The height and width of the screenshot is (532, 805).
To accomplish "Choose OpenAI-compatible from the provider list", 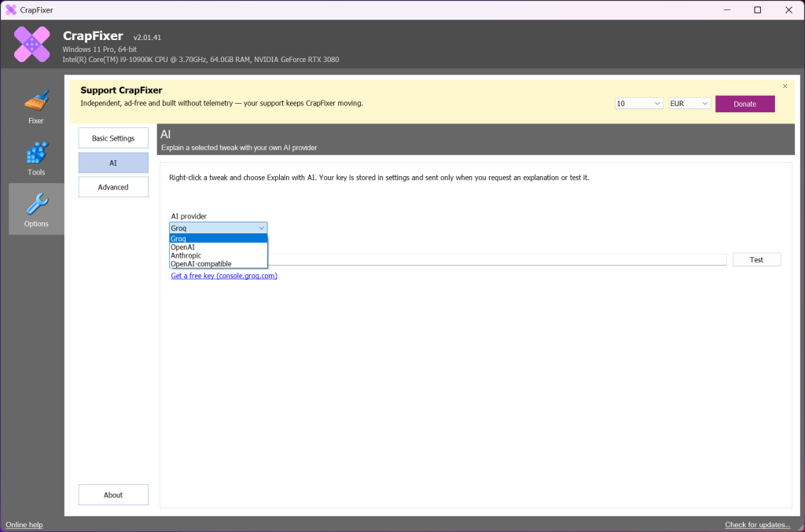I will [x=219, y=264].
